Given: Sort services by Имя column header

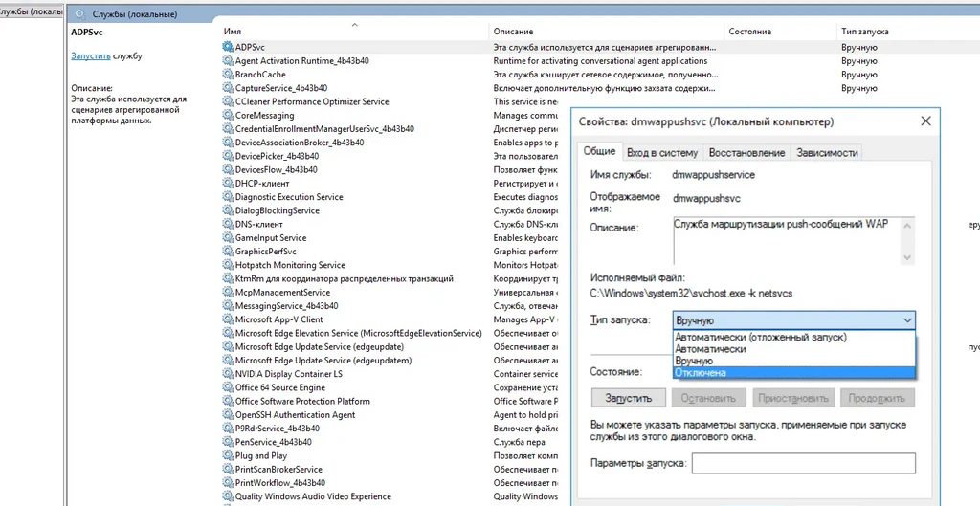Looking at the screenshot, I should coord(233,32).
